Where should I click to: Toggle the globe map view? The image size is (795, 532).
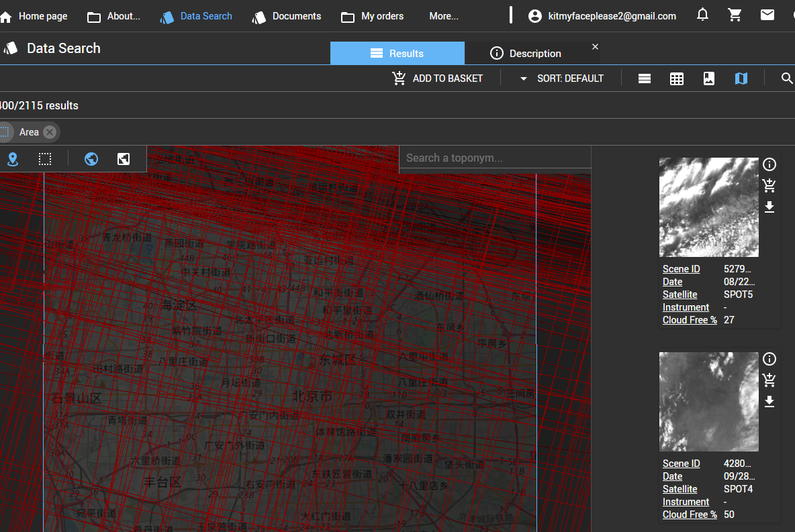click(91, 159)
